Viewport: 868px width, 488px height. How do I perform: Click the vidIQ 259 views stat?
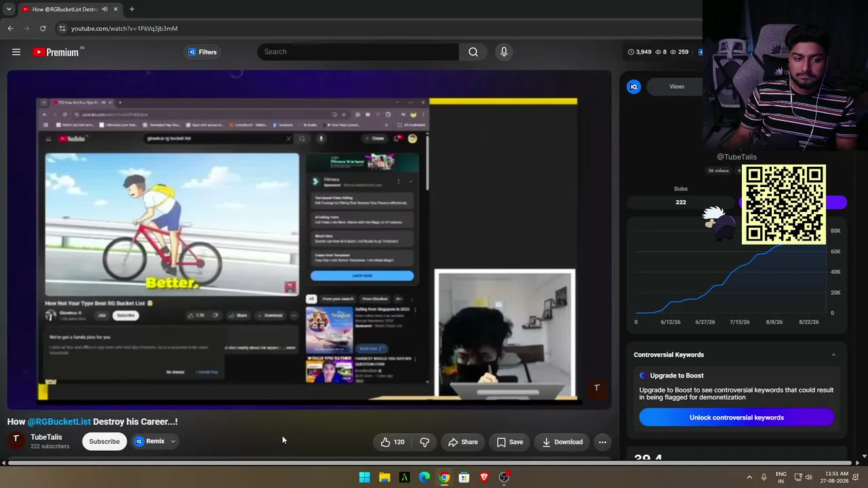(x=679, y=52)
